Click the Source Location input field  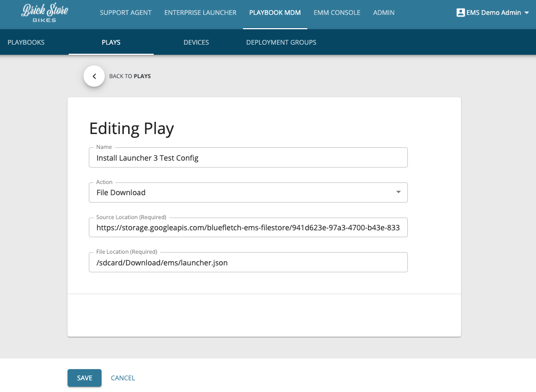pyautogui.click(x=248, y=227)
